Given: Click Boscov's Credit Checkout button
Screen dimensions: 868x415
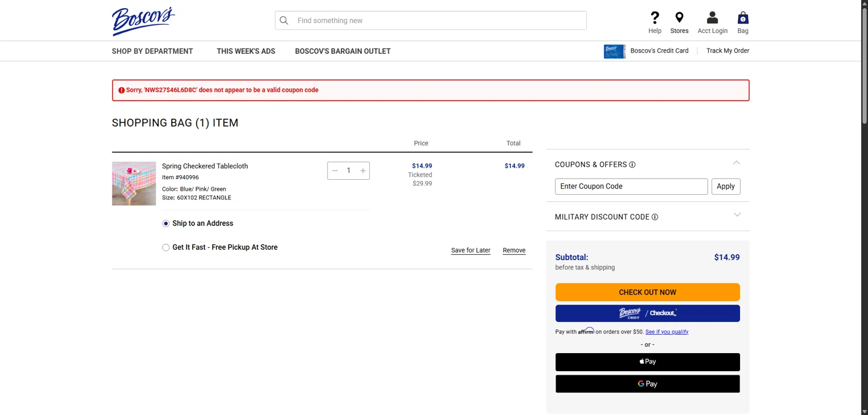Looking at the screenshot, I should click(648, 313).
